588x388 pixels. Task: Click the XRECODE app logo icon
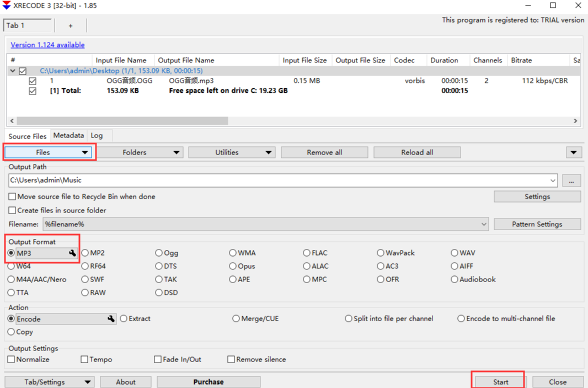point(7,6)
